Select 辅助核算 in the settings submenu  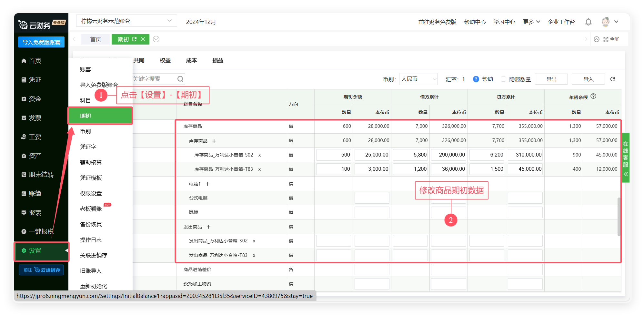(x=91, y=162)
